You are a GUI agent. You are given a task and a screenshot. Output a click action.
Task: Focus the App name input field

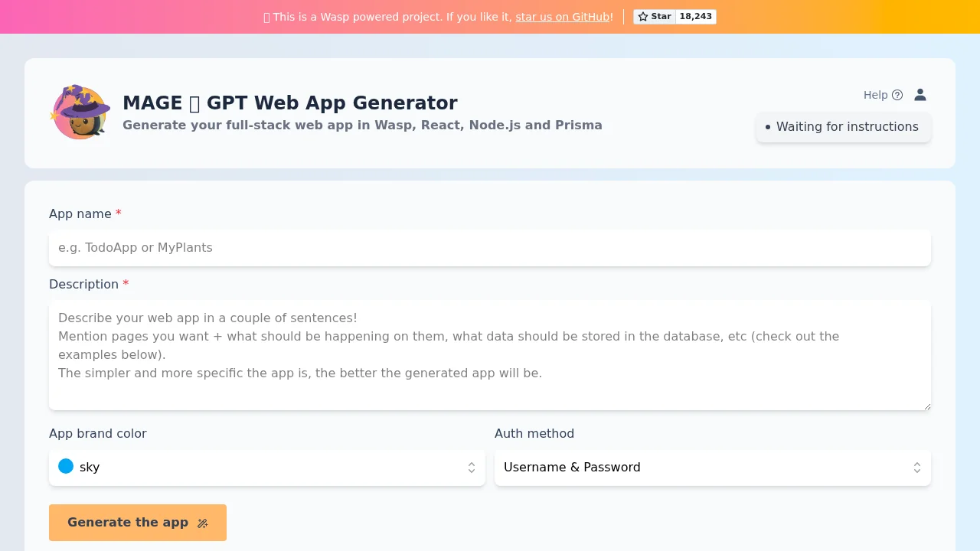(490, 248)
